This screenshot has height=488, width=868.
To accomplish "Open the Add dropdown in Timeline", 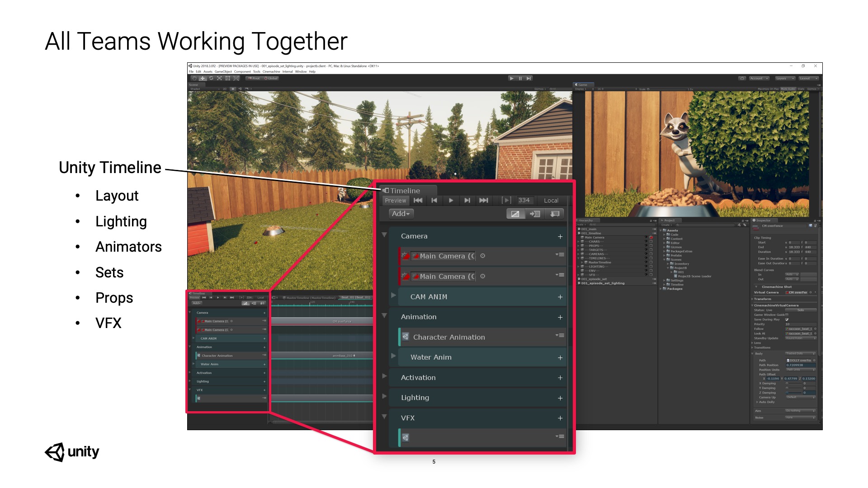I will [401, 214].
